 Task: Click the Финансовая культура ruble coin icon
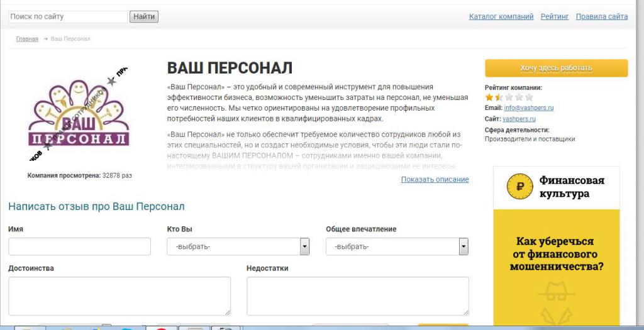point(519,186)
